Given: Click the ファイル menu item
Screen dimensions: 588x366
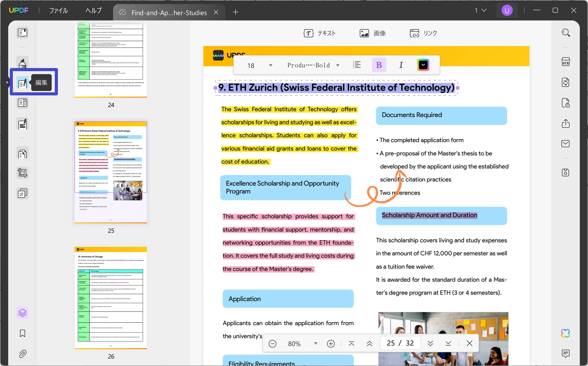Looking at the screenshot, I should (x=59, y=10).
